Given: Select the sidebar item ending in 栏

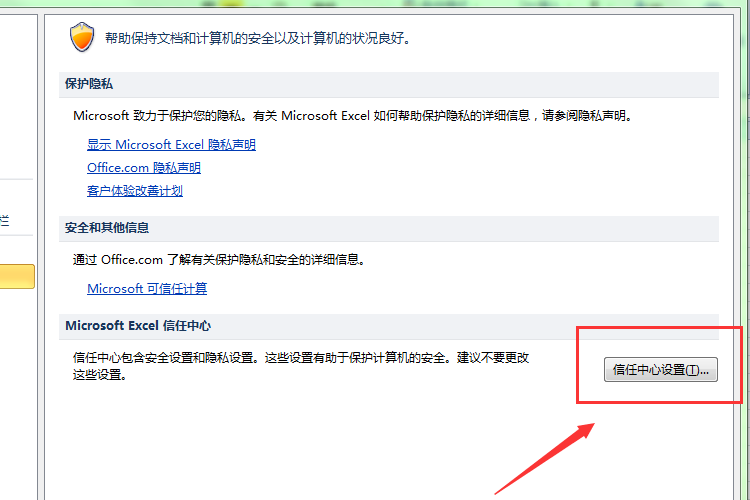Looking at the screenshot, I should [x=5, y=220].
